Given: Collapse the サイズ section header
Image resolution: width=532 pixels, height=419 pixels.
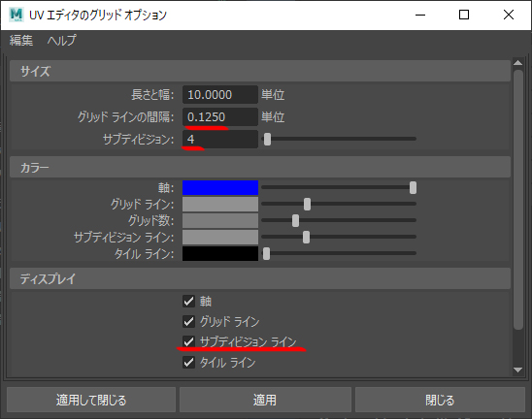Looking at the screenshot, I should point(260,71).
